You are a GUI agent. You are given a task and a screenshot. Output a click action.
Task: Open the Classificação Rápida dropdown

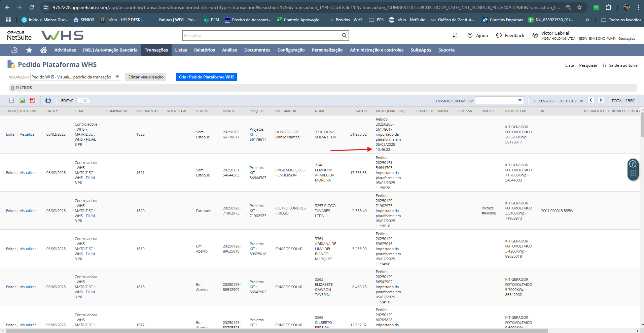pos(499,100)
